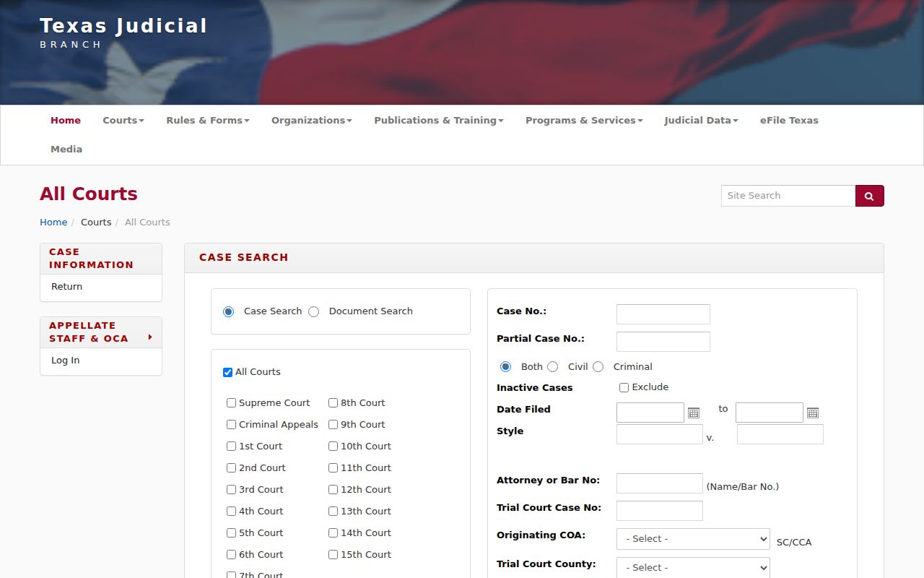The height and width of the screenshot is (578, 924).
Task: Expand the Rules & Forms menu
Action: pyautogui.click(x=208, y=121)
